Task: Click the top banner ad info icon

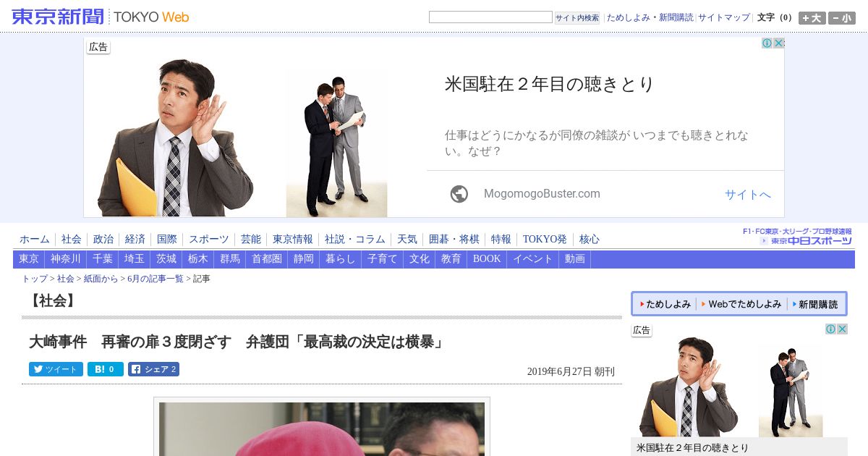Action: click(x=767, y=43)
